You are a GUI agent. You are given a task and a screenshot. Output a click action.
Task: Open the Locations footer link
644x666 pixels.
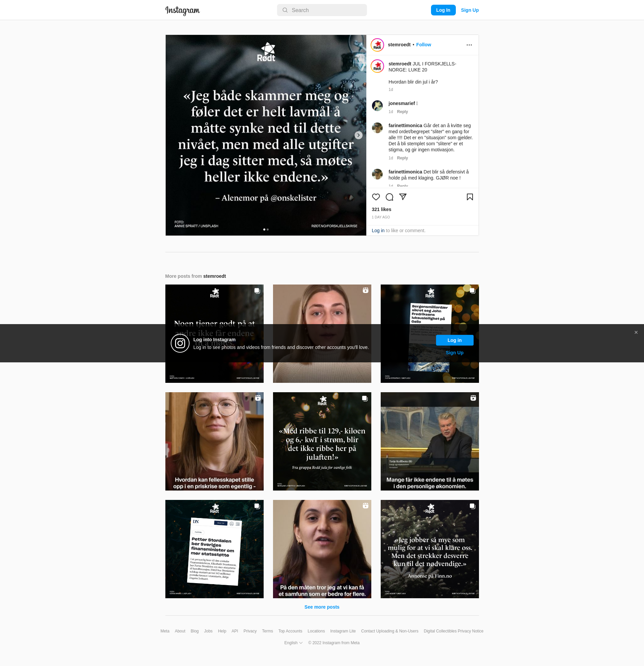click(316, 631)
